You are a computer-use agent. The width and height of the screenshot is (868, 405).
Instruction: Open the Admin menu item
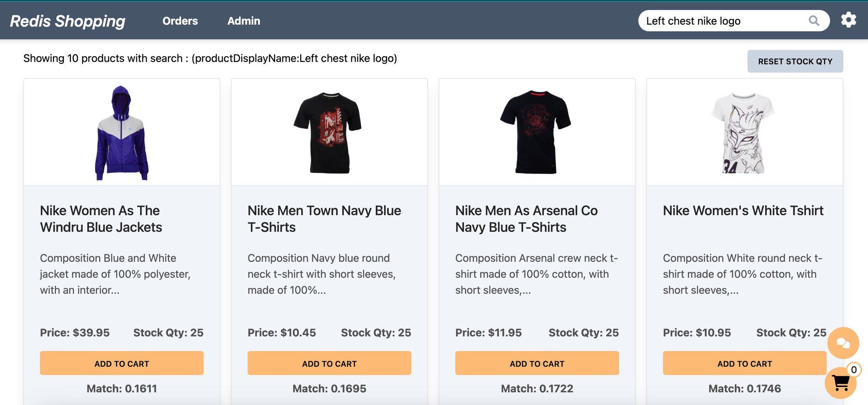[243, 21]
